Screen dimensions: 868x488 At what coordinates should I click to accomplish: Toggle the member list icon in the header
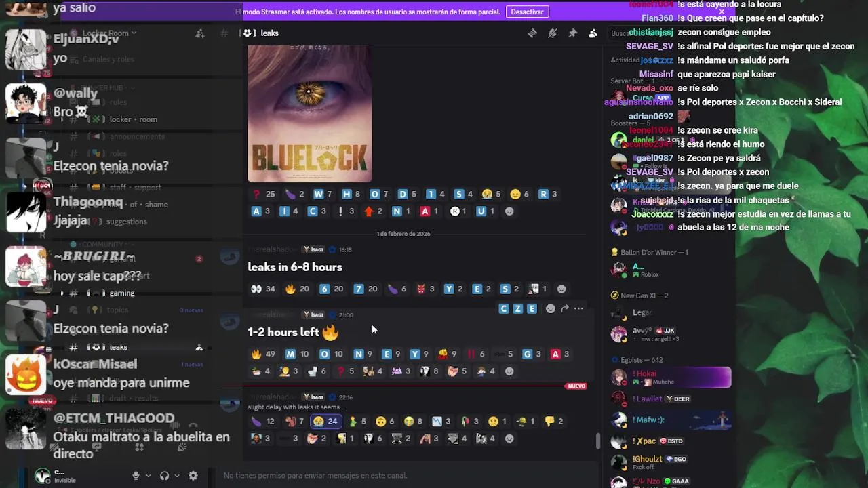click(x=593, y=33)
